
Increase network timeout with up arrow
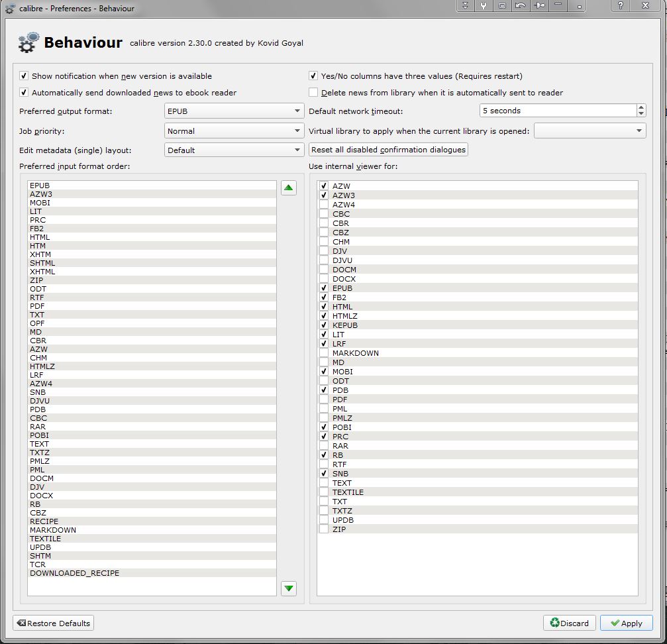pyautogui.click(x=641, y=107)
